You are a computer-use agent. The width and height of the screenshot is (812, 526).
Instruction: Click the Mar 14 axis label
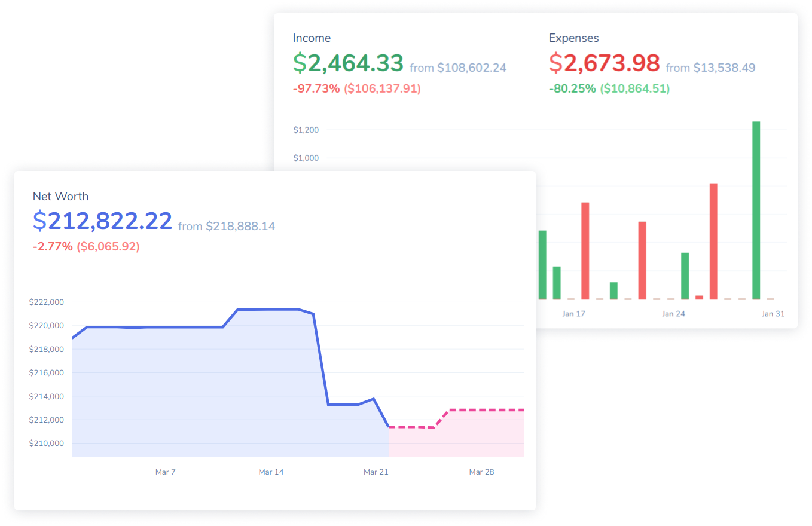pyautogui.click(x=271, y=472)
